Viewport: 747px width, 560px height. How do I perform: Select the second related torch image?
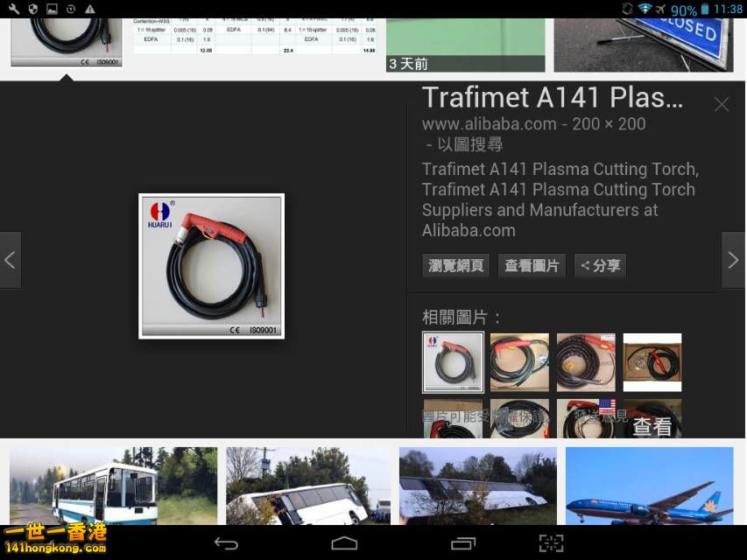coord(519,362)
